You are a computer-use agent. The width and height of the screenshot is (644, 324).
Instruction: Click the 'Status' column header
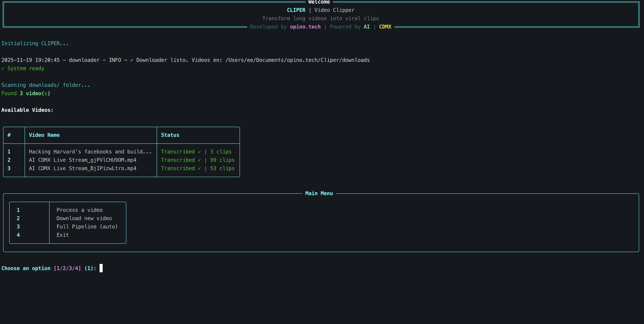[x=170, y=135]
